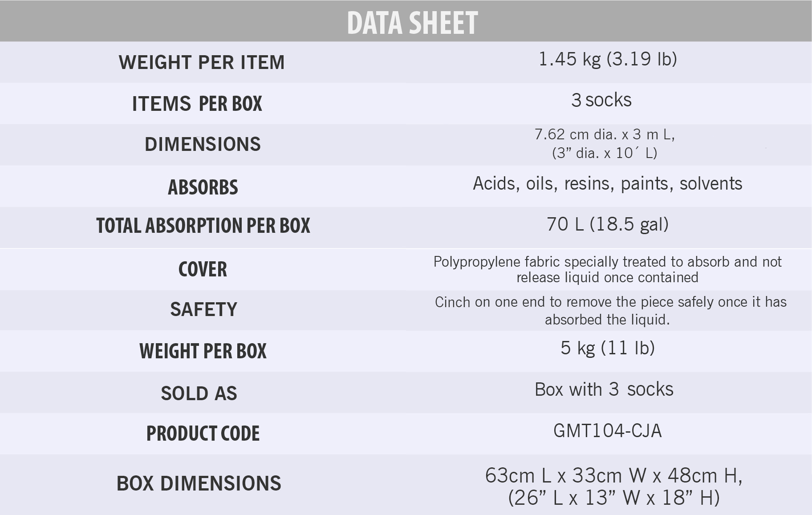Click the Box with 3 socks value
Screen dimensions: 812x515
pos(604,389)
